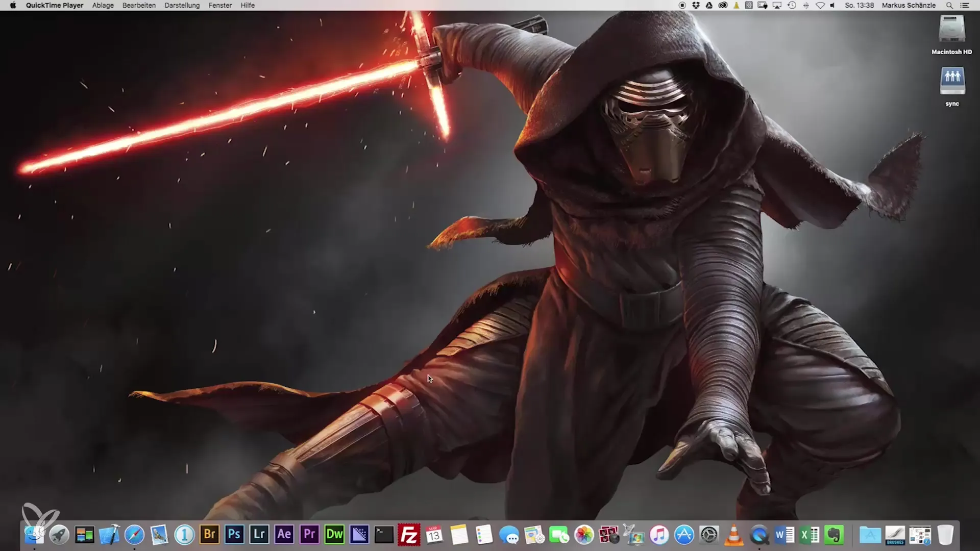Screen dimensions: 980x551
Task: Open Photo Booth in the Dock
Action: point(609,535)
